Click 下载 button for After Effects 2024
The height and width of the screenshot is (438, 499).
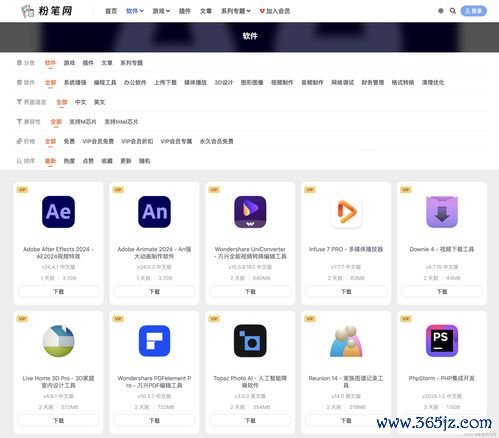pos(58,292)
